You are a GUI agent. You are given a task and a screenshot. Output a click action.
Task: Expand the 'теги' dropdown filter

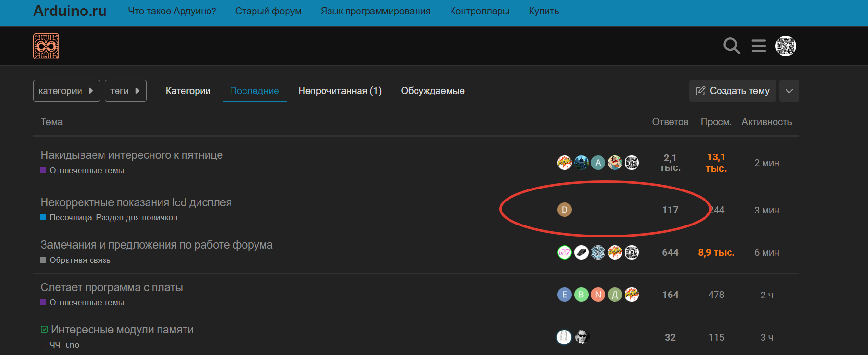[125, 91]
